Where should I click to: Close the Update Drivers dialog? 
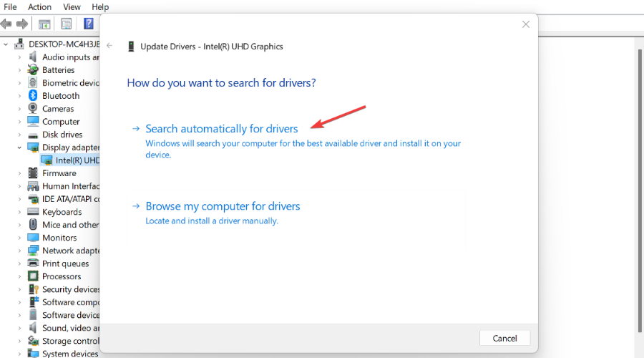tap(526, 24)
